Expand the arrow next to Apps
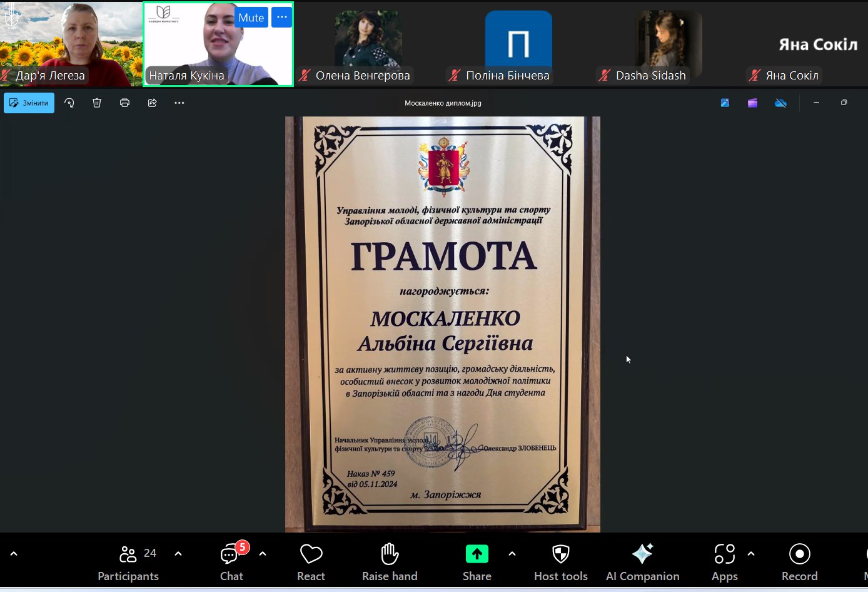This screenshot has width=868, height=592. pos(751,554)
